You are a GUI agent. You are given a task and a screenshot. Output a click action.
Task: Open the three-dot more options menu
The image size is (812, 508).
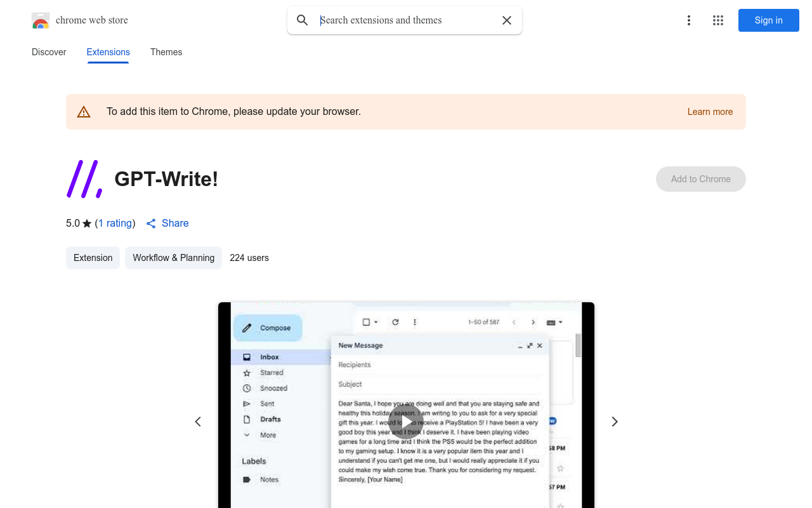point(689,20)
